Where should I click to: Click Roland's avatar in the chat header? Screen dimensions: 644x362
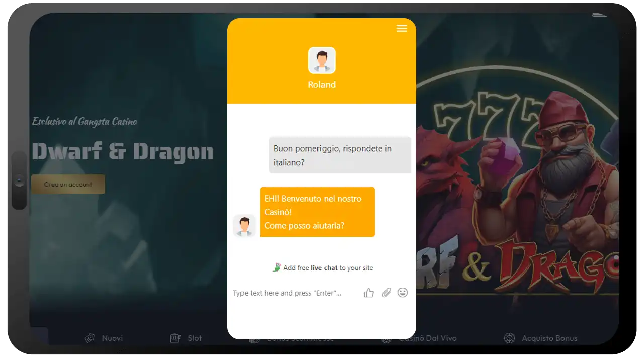coord(322,60)
